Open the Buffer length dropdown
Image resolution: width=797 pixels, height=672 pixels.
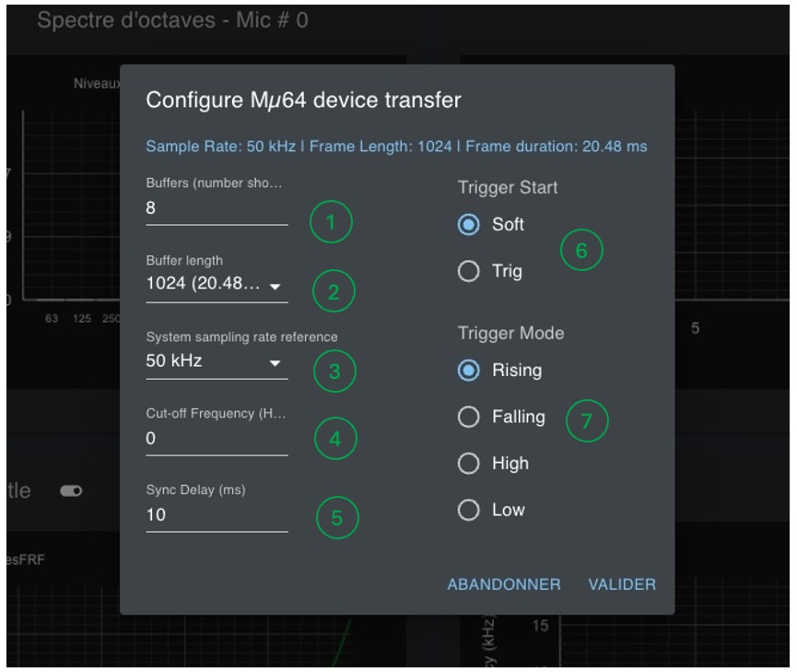tap(216, 286)
